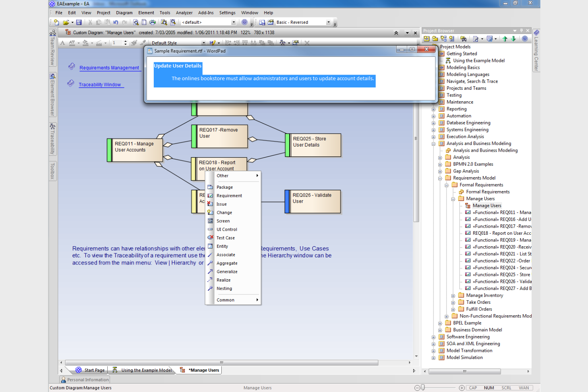Select the Print icon in the toolbar
The height and width of the screenshot is (392, 588).
(x=153, y=22)
